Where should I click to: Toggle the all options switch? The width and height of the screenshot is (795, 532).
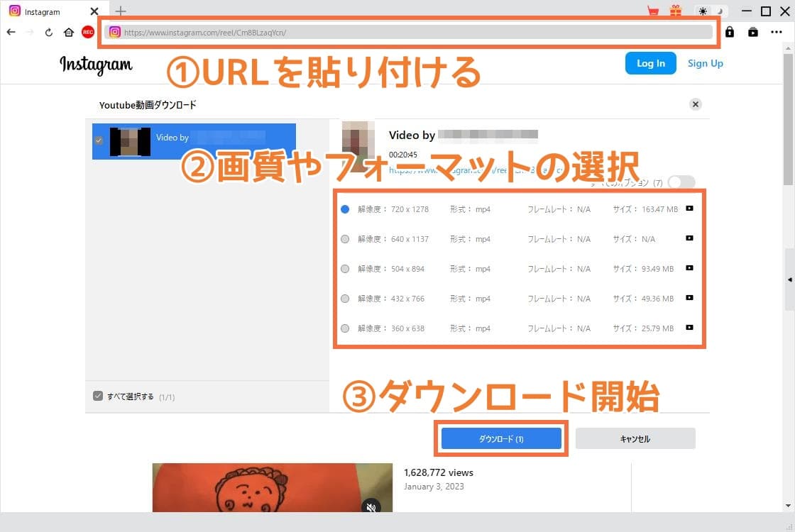pyautogui.click(x=681, y=182)
